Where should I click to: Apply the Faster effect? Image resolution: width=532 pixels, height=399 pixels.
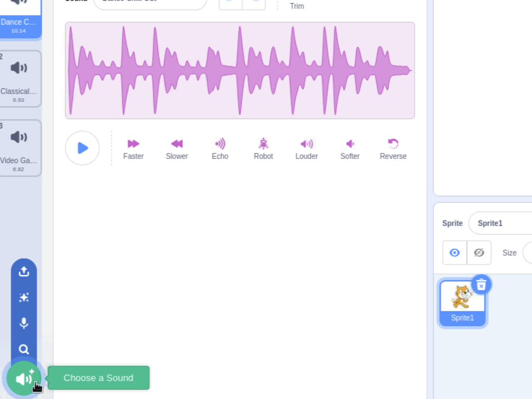134,149
